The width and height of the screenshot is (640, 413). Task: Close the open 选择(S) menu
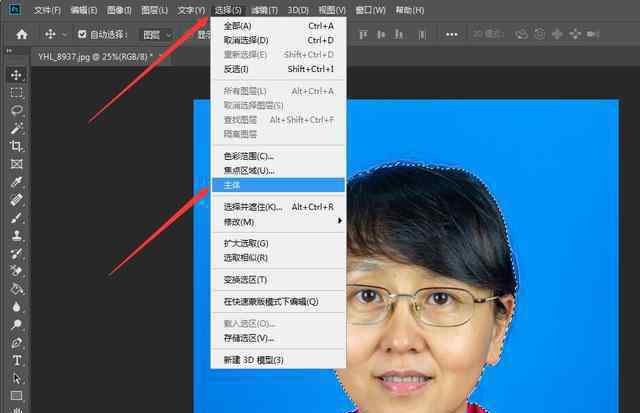(228, 10)
